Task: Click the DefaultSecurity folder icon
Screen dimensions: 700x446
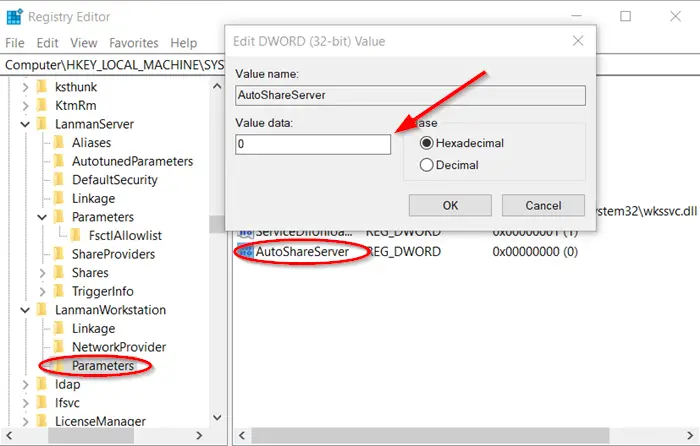Action: (58, 180)
